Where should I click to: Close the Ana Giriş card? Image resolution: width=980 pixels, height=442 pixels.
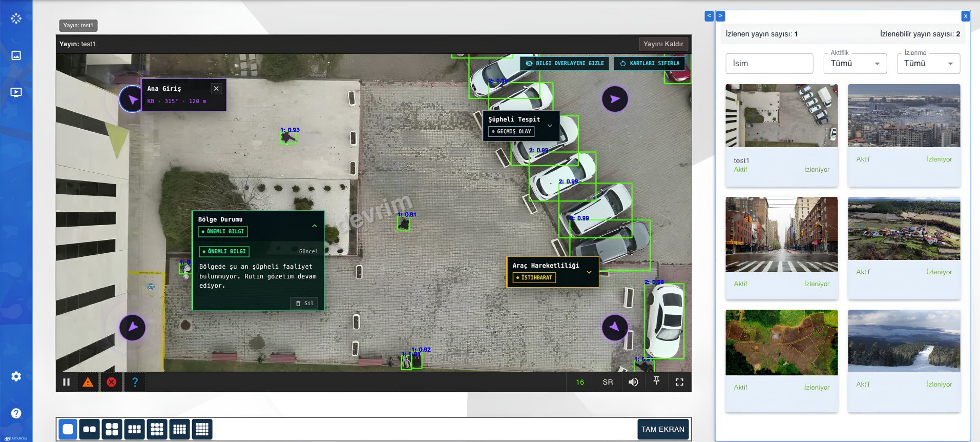(x=216, y=88)
